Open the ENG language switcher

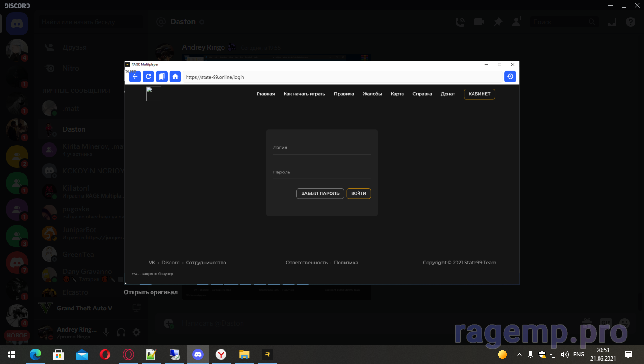click(x=579, y=355)
